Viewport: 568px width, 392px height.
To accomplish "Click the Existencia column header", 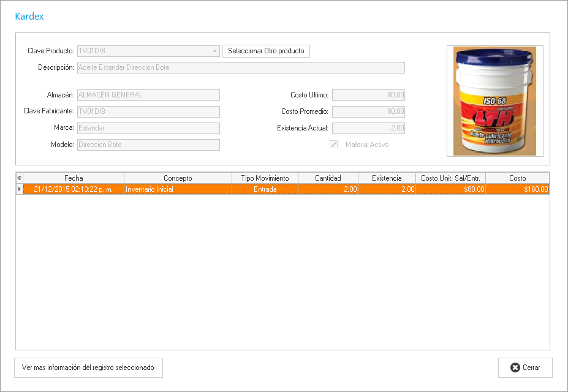I will pos(387,178).
